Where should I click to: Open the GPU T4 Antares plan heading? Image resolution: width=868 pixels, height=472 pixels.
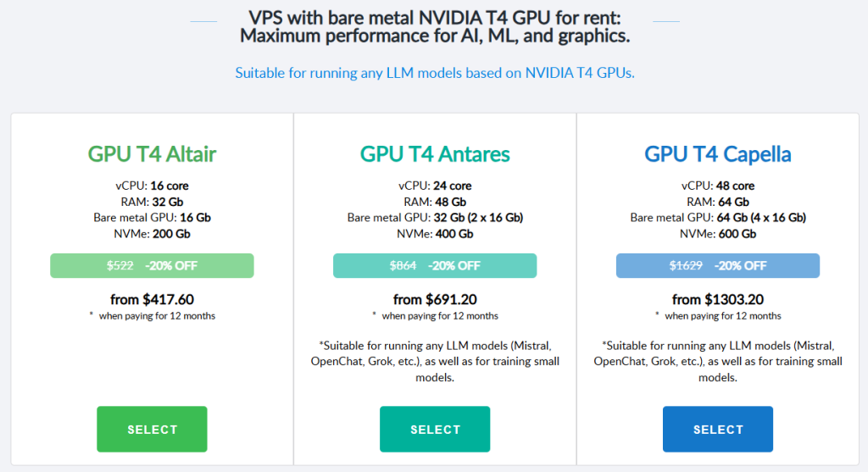435,154
